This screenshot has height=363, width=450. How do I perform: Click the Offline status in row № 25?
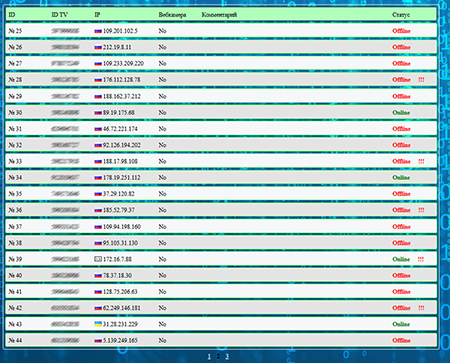[x=401, y=31]
